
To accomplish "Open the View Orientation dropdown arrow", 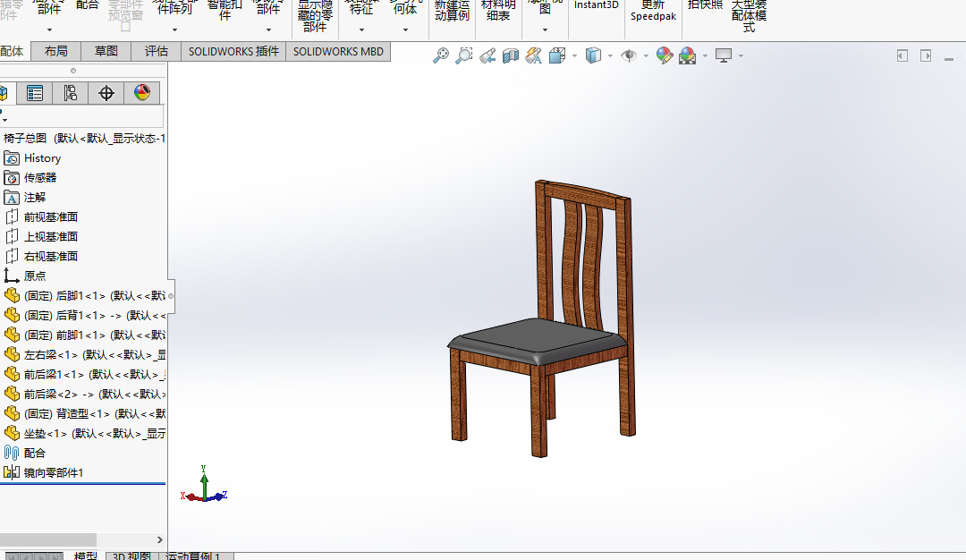I will pos(575,56).
